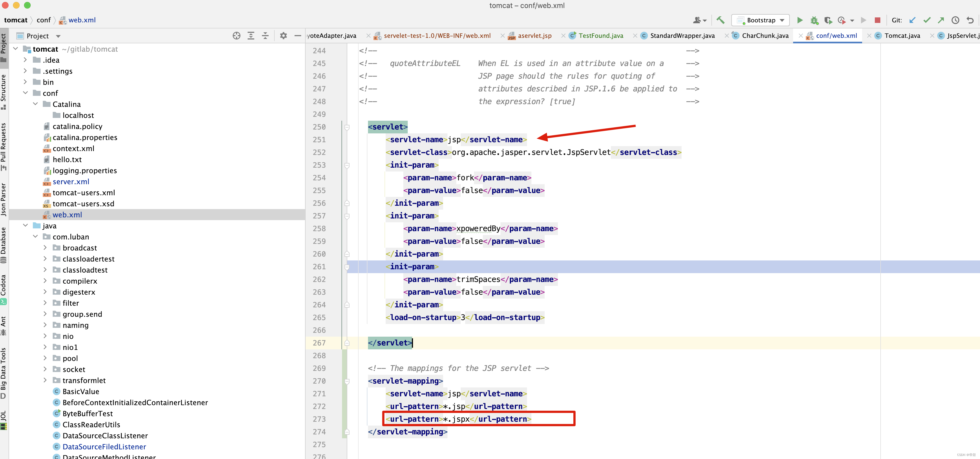Click the red Stop button
This screenshot has height=459, width=980.
877,20
